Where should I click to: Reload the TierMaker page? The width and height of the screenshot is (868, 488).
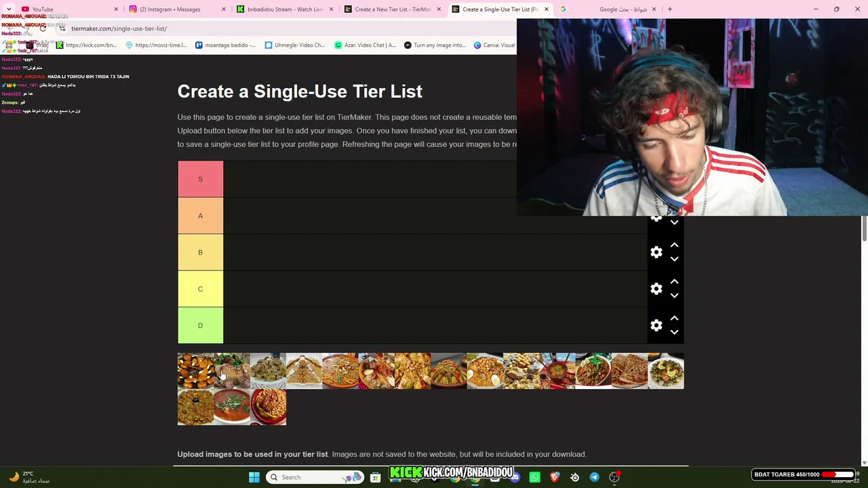click(x=43, y=28)
